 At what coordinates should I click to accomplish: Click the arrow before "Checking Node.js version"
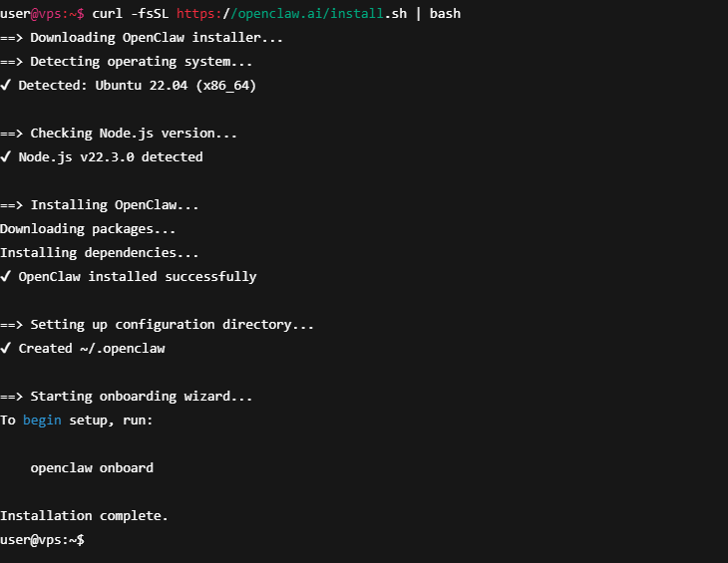click(x=11, y=134)
